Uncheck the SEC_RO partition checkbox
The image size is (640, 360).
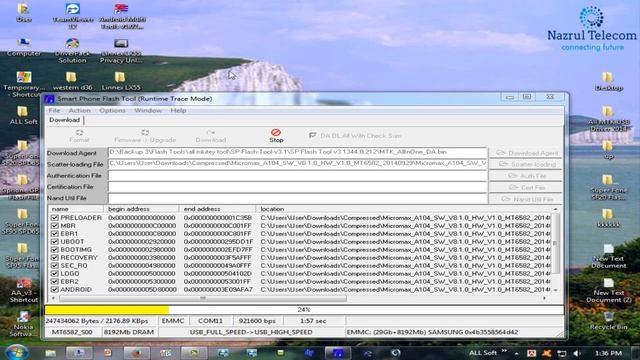tap(55, 266)
